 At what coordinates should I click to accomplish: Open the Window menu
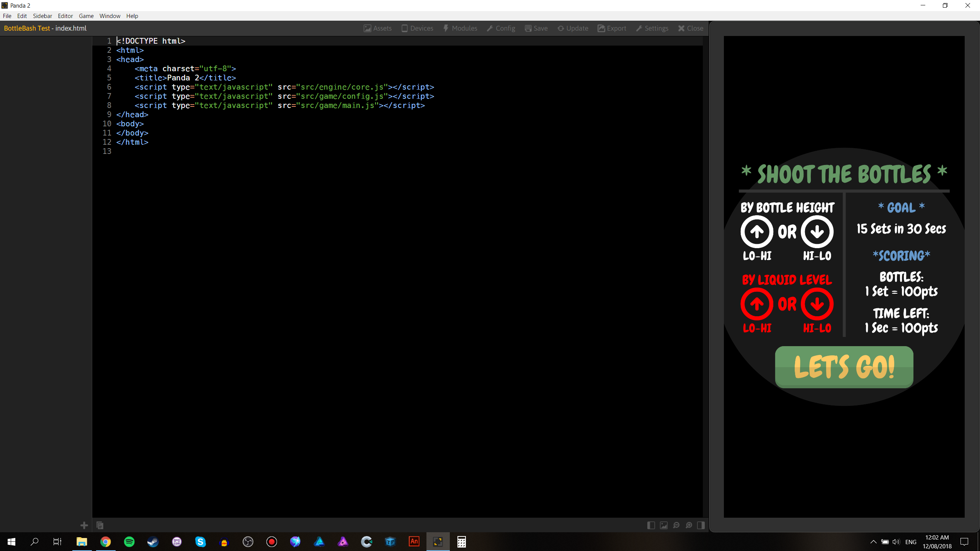(x=110, y=16)
